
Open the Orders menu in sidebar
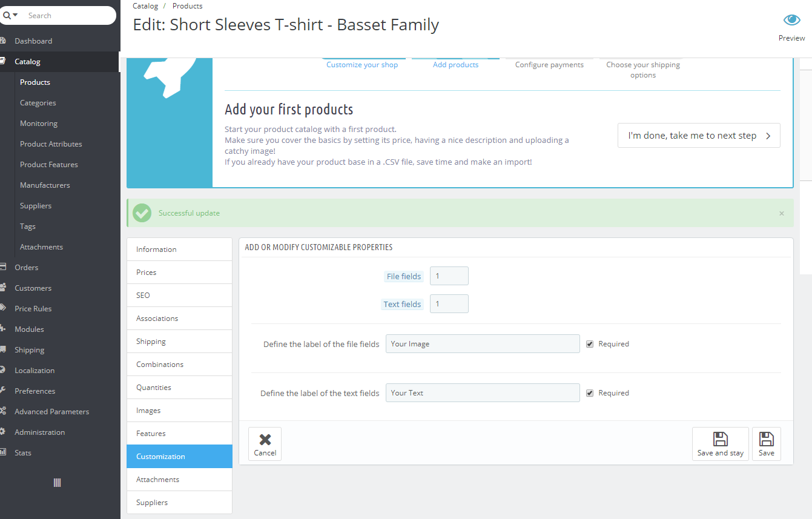(27, 268)
